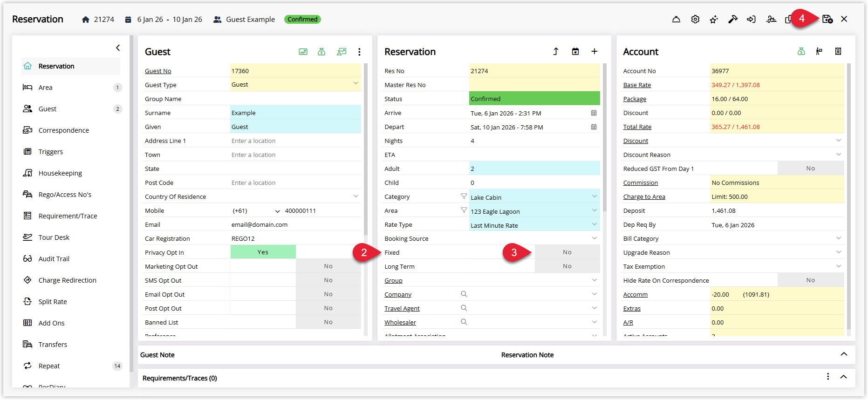The height and width of the screenshot is (400, 868).
Task: Click the signature icon in header
Action: click(x=771, y=19)
